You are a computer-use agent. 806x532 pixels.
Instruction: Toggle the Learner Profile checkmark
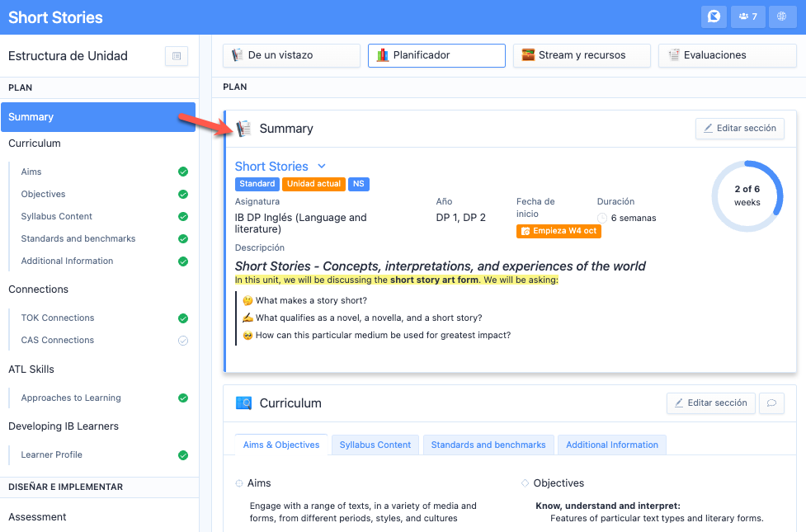tap(183, 455)
